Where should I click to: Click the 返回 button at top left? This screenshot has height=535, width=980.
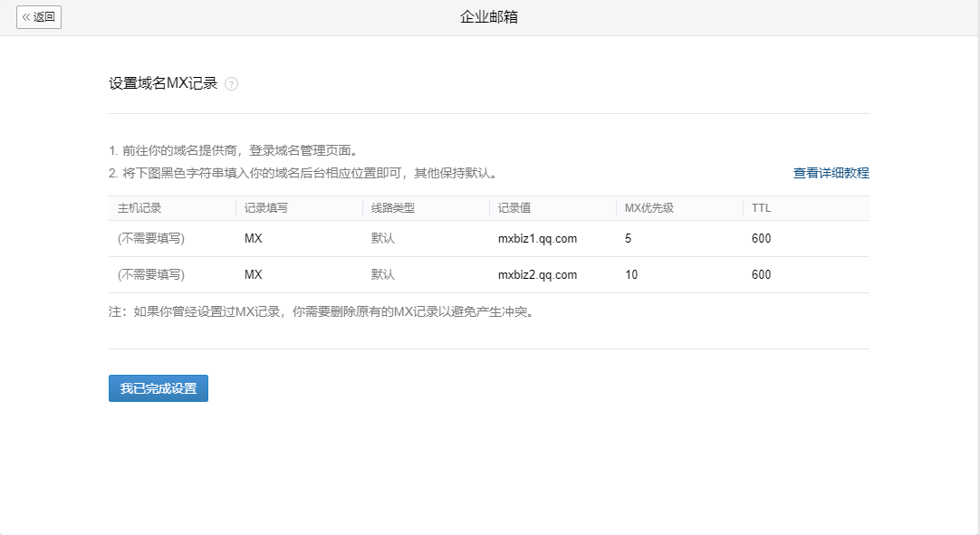[x=39, y=17]
